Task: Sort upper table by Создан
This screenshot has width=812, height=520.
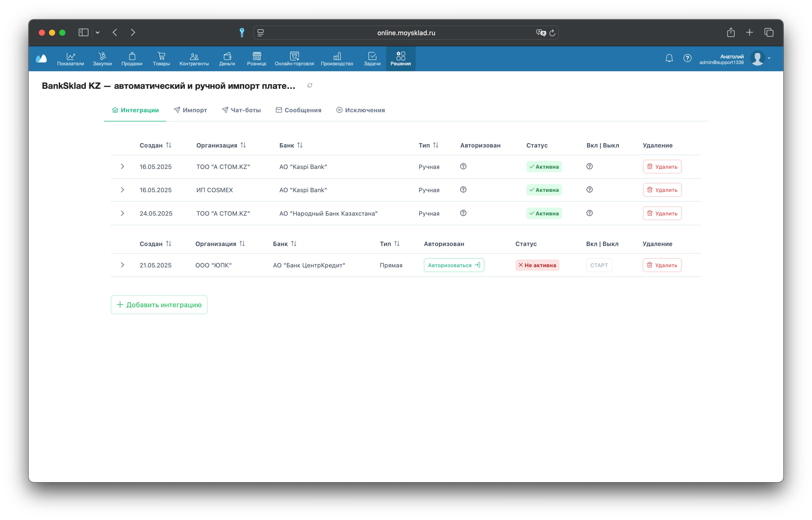Action: [x=169, y=145]
